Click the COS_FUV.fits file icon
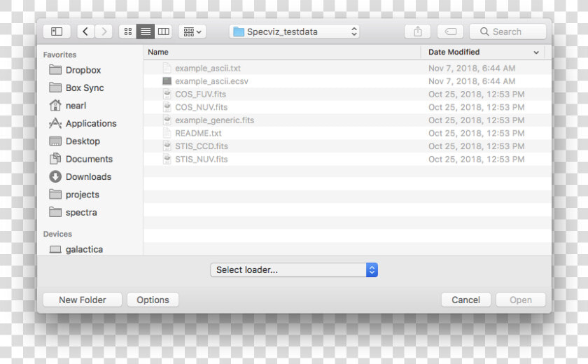The width and height of the screenshot is (588, 364). 167,94
